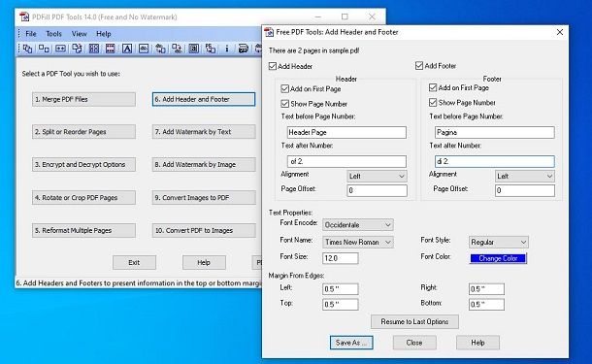The image size is (592, 364).
Task: Click the Save As button
Action: tap(351, 343)
